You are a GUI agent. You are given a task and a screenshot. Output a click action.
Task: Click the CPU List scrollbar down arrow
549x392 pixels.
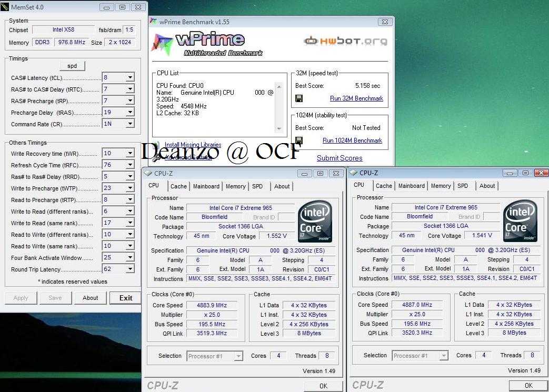279,128
